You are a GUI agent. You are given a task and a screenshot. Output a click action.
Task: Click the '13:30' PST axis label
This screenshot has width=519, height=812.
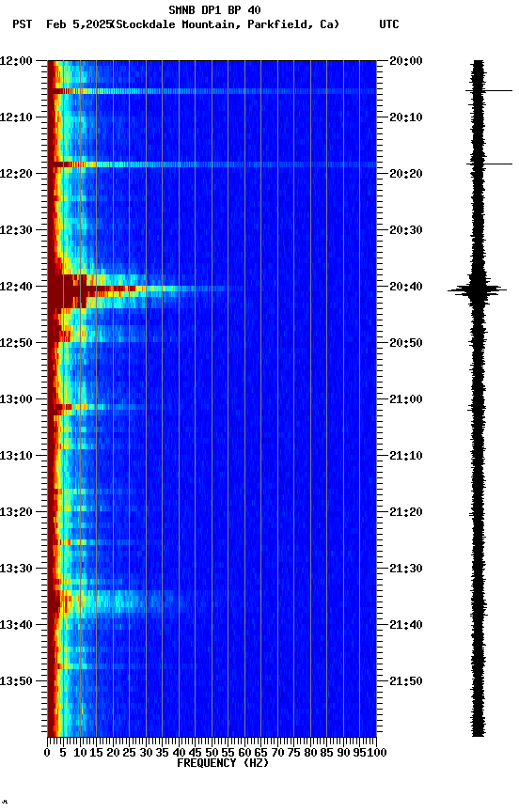[x=16, y=569]
